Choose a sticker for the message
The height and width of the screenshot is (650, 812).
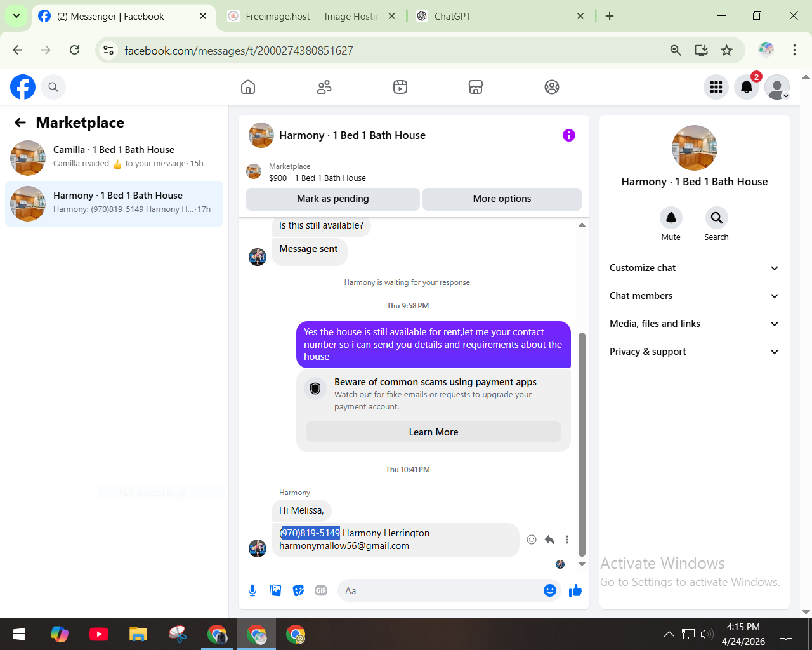(298, 591)
